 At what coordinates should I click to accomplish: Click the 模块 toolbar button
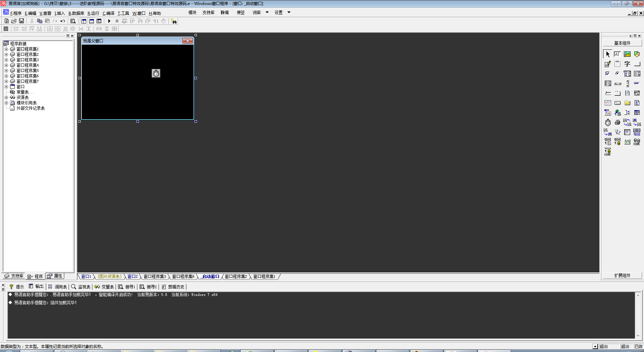coord(193,12)
